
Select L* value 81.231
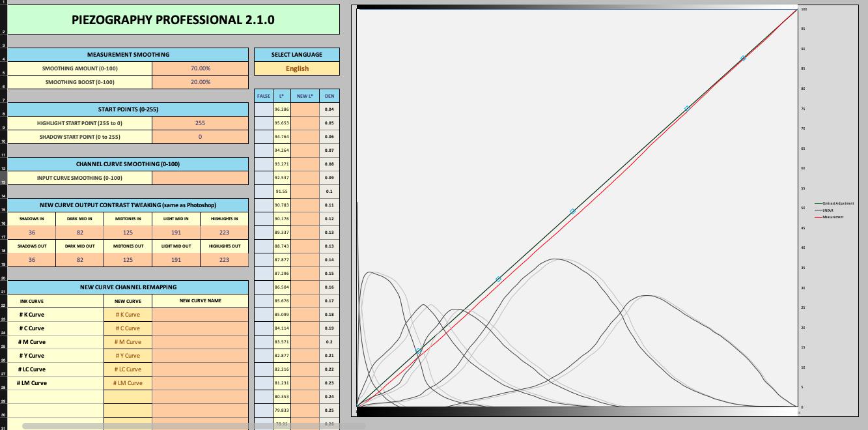click(x=282, y=383)
